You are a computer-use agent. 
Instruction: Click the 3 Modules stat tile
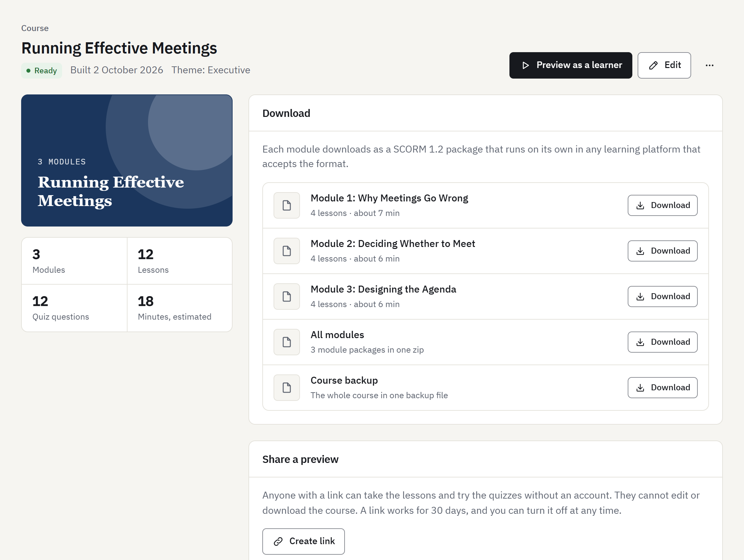point(74,261)
